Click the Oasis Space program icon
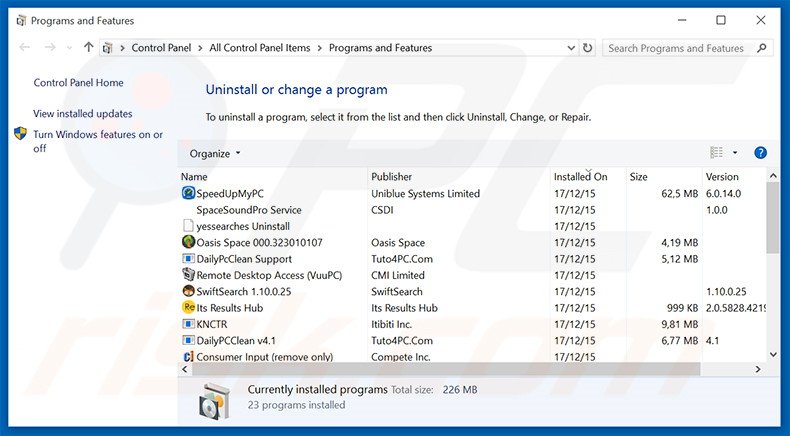Screen dimensions: 790x436 [188, 242]
